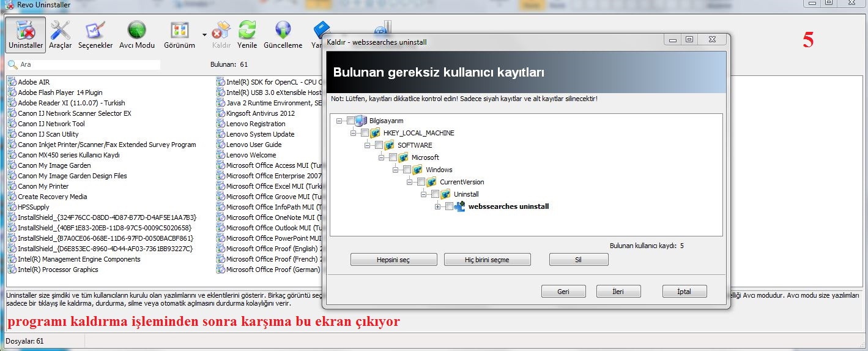Click the Canon My Printer icon
Screen dimensions: 868x351
click(x=12, y=186)
